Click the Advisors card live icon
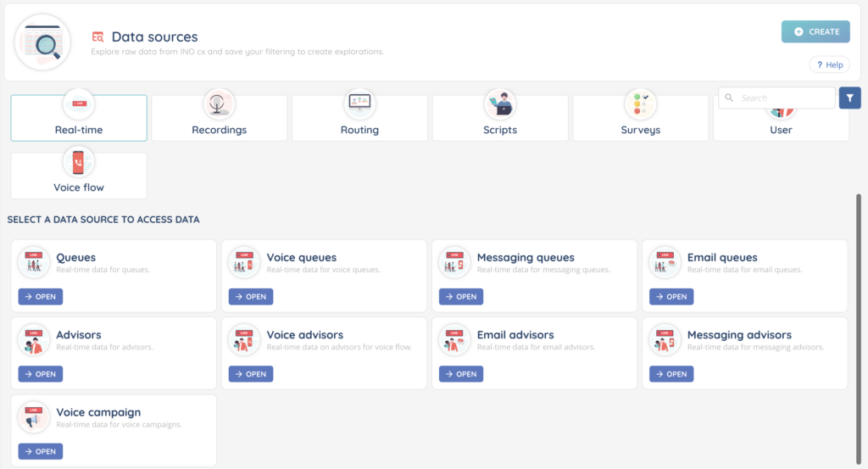 (x=34, y=340)
